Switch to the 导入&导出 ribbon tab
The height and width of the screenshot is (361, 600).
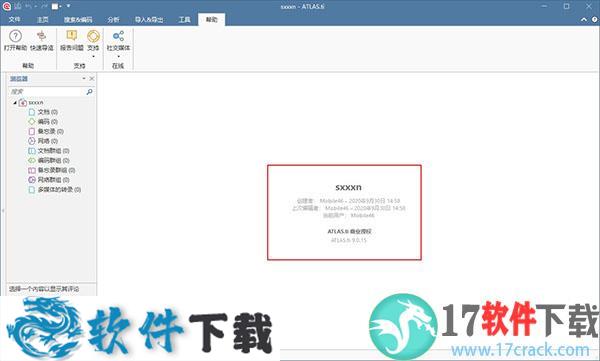pyautogui.click(x=149, y=20)
